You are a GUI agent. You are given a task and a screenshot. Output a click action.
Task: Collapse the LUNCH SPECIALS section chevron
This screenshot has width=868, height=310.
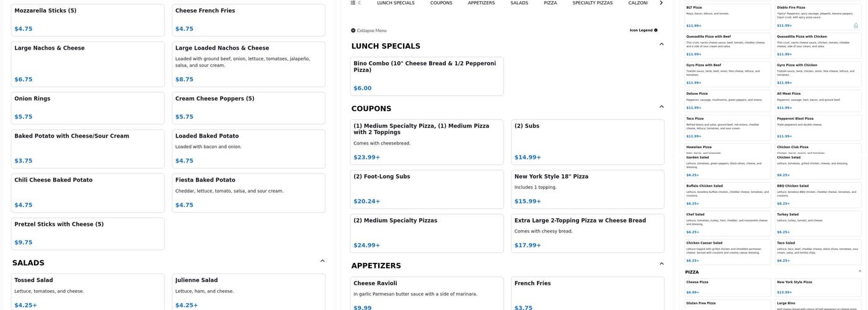pos(662,45)
